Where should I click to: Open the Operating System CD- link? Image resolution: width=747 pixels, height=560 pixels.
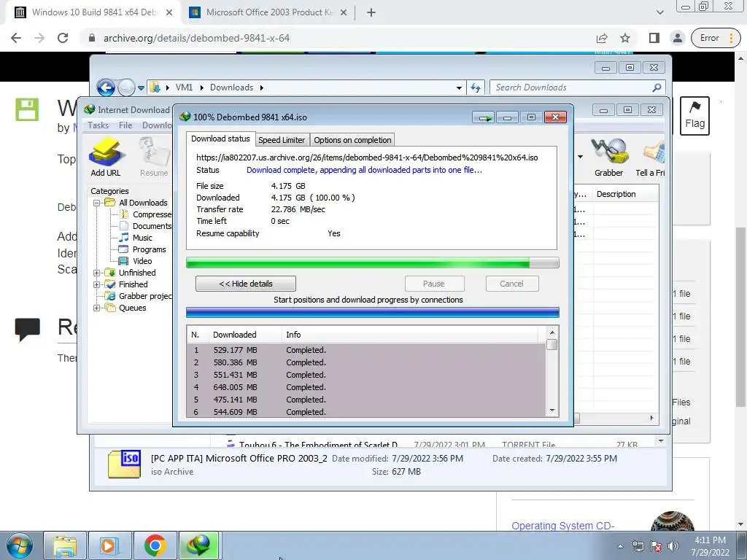562,526
